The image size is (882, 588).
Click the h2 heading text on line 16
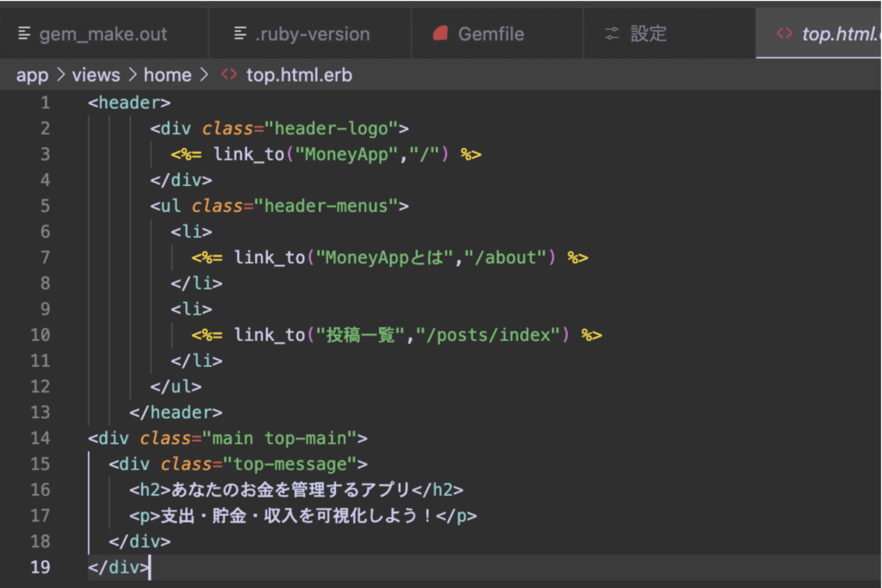[290, 490]
